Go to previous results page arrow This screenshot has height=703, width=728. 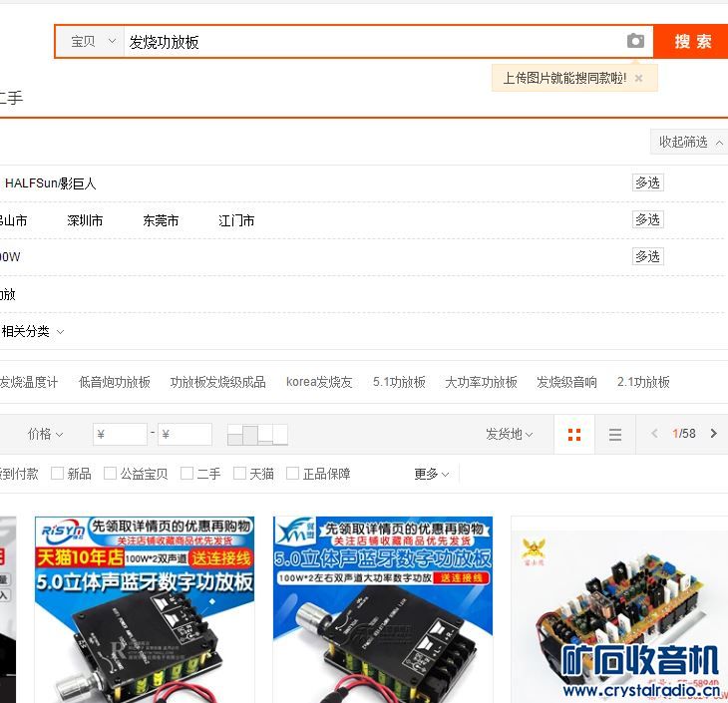point(654,434)
